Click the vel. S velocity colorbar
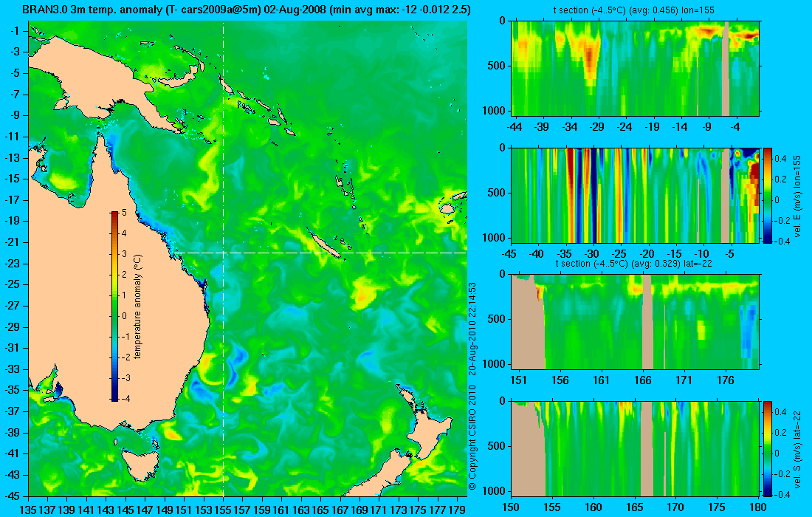812x517 pixels. (767, 448)
